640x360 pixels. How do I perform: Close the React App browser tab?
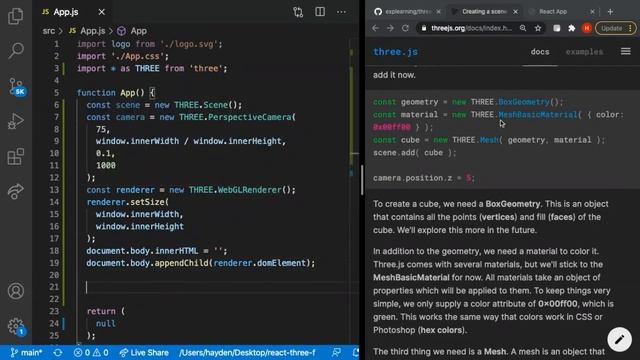coord(592,11)
